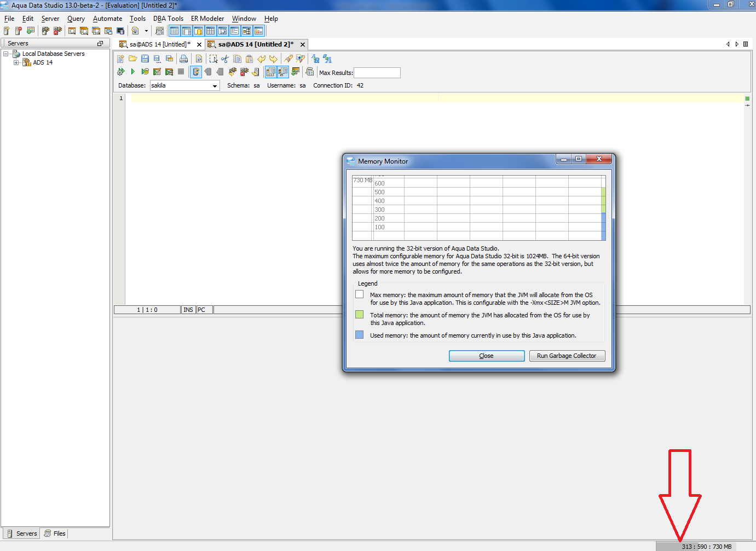Click the Save As floppy icon with dots
The width and height of the screenshot is (756, 551).
[x=157, y=59]
